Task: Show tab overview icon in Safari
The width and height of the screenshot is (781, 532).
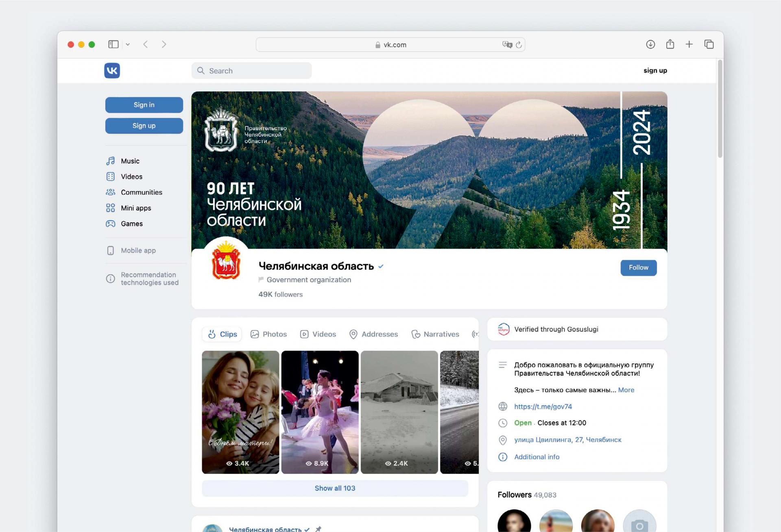Action: tap(709, 44)
